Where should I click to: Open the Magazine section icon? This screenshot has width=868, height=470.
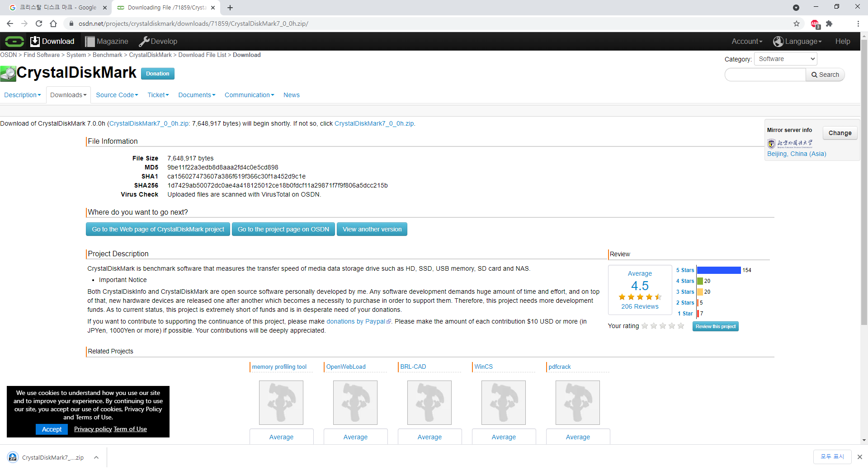click(90, 42)
